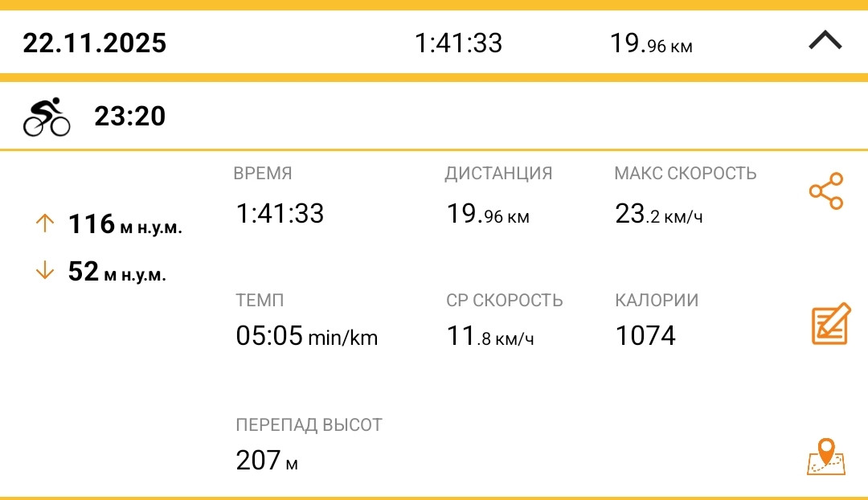Open the route map icon
868x500 pixels.
tap(826, 457)
